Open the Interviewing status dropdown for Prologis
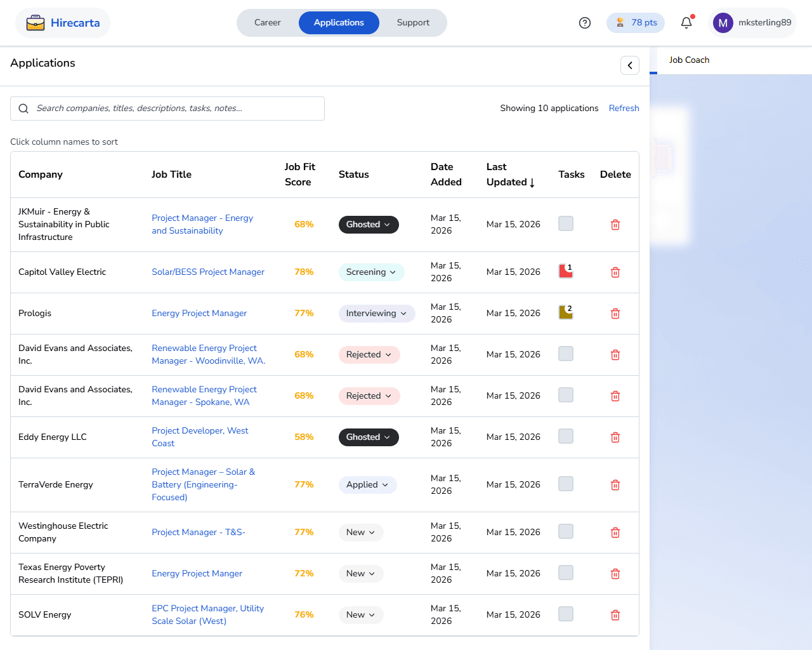 376,314
